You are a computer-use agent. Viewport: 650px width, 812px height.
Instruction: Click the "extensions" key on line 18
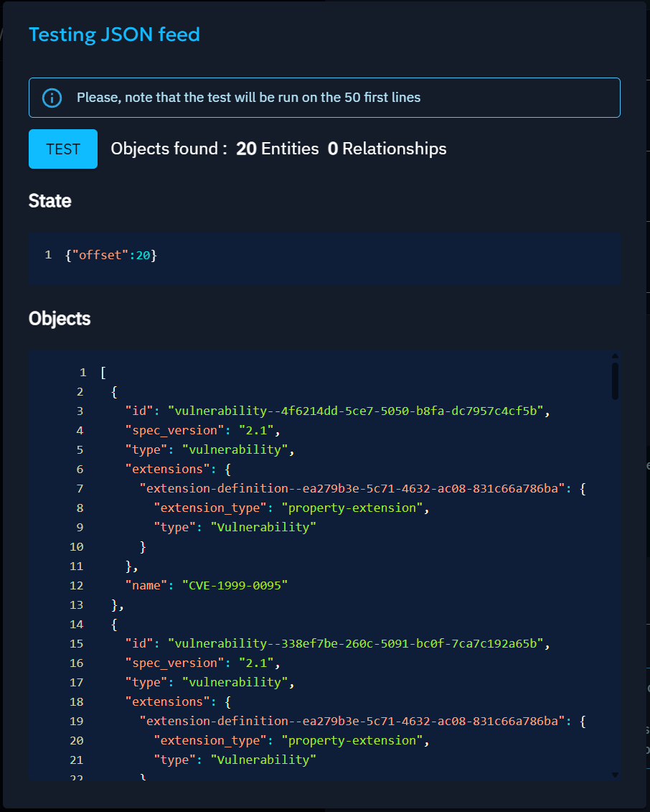[x=164, y=701]
